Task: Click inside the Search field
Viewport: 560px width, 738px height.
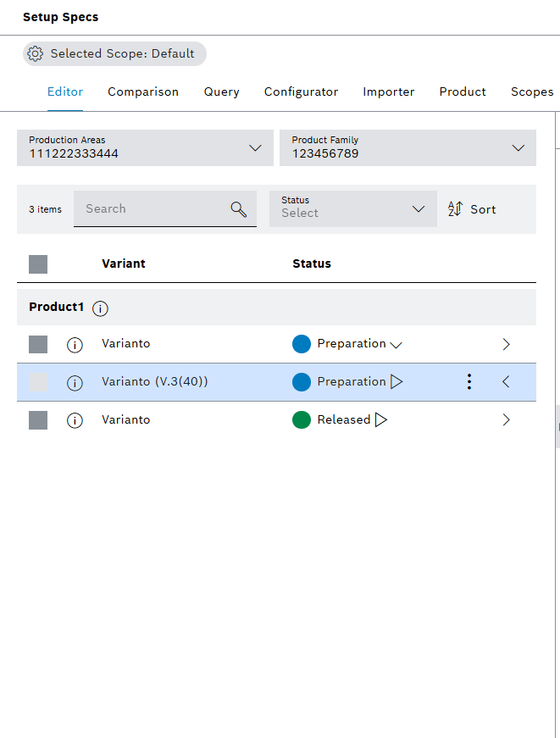Action: tap(144, 208)
